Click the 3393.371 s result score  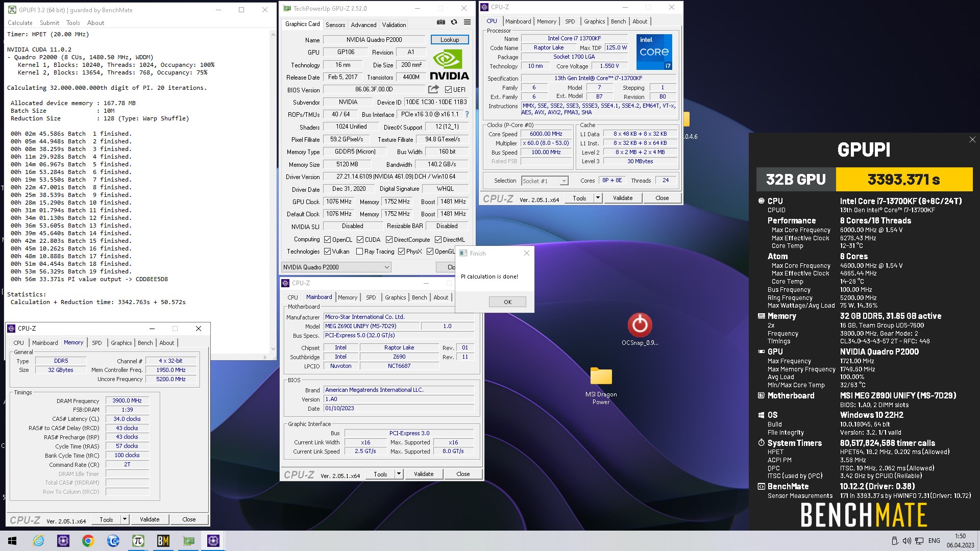[904, 180]
